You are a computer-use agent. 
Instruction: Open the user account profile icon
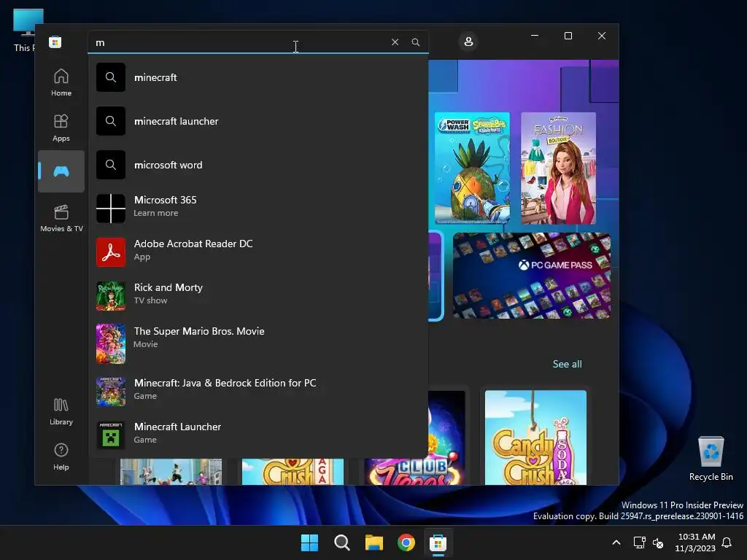click(x=468, y=42)
